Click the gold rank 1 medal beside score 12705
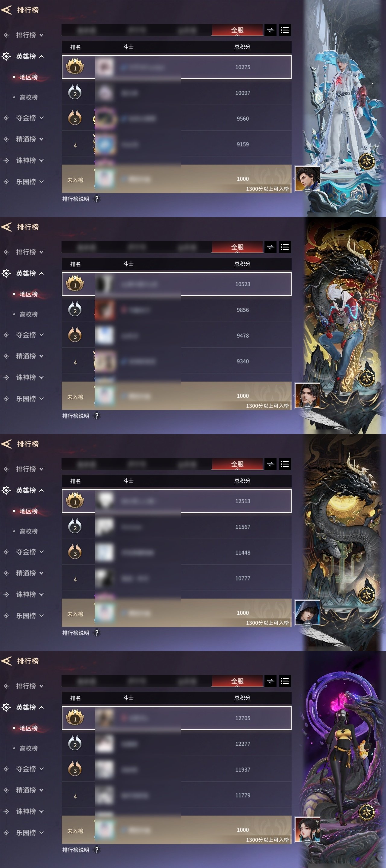 pos(75,718)
